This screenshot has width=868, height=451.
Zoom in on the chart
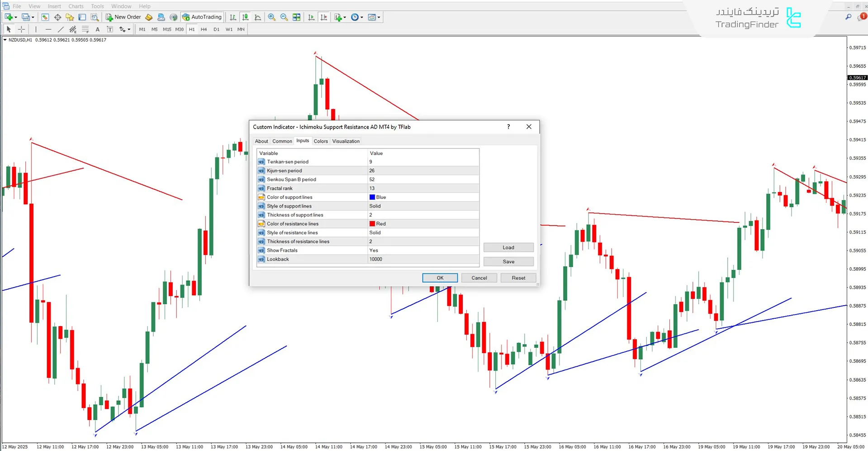tap(271, 17)
